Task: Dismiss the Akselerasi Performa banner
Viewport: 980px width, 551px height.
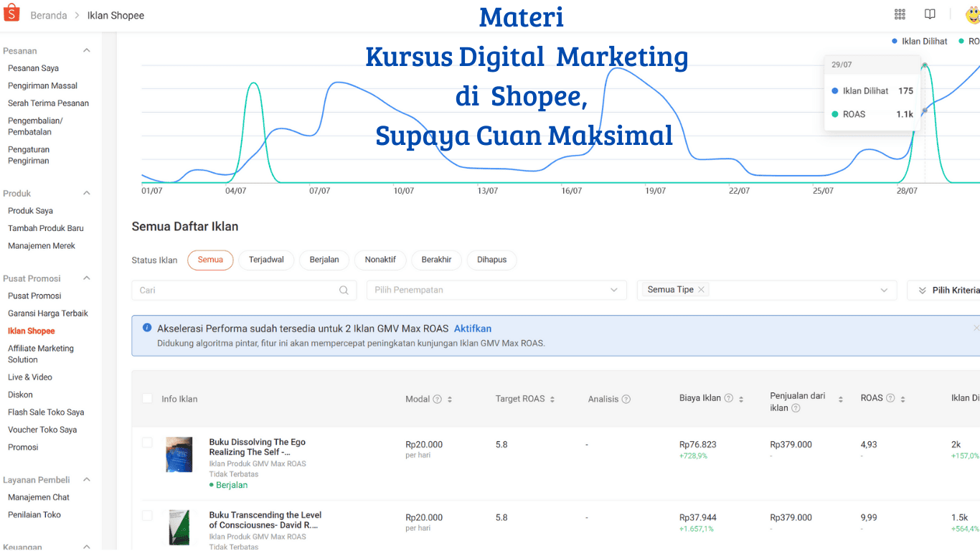Action: (x=976, y=328)
